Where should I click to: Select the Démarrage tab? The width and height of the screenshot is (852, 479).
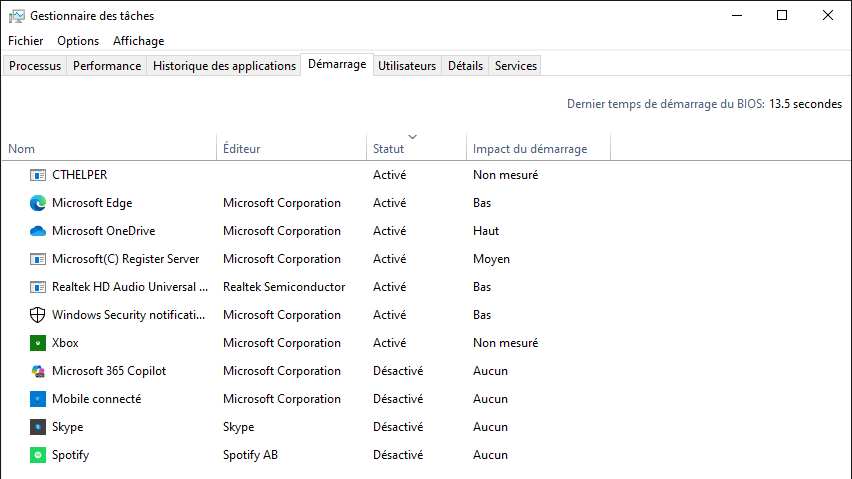click(337, 64)
